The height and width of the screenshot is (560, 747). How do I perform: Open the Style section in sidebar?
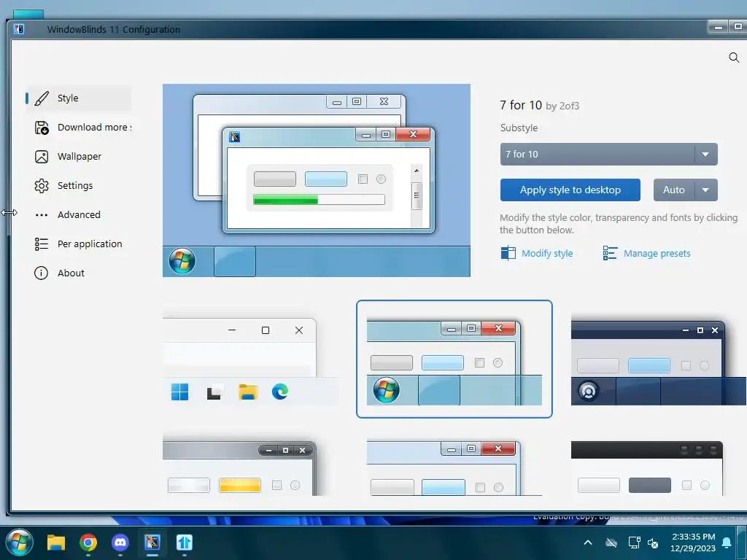[x=79, y=98]
